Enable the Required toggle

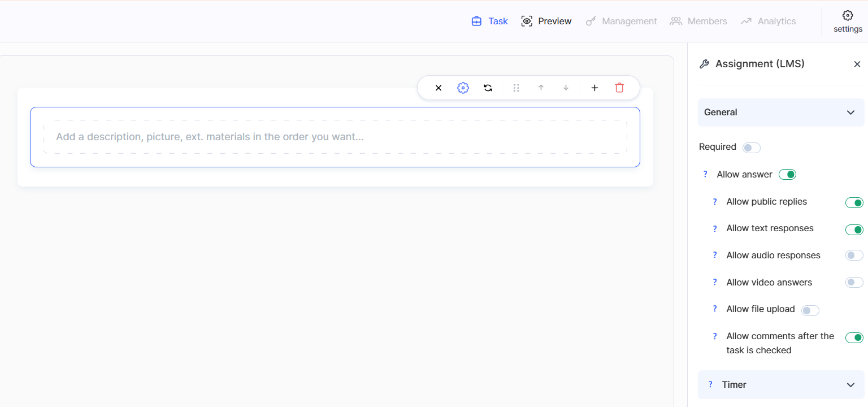pyautogui.click(x=751, y=148)
